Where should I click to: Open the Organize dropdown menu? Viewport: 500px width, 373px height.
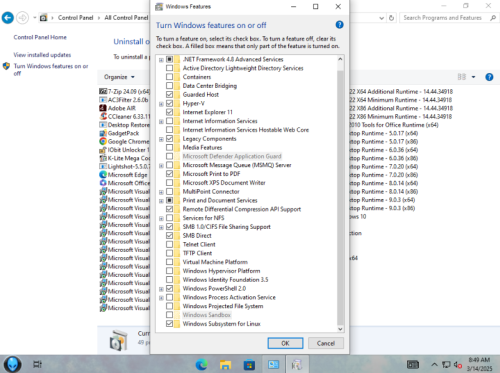(x=119, y=77)
